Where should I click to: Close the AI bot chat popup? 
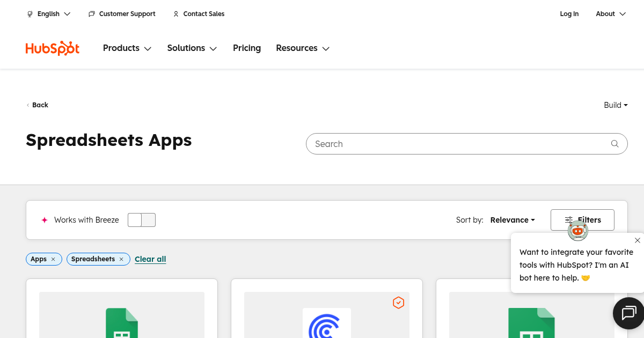click(637, 240)
